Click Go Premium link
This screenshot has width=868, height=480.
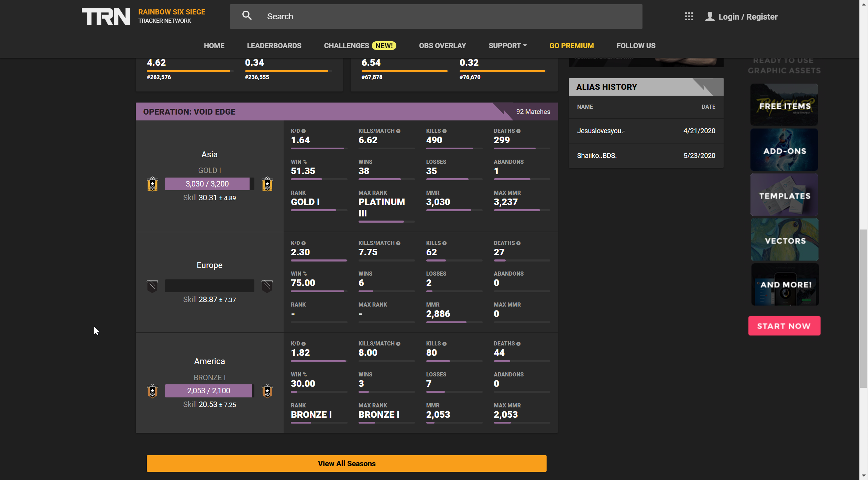coord(571,46)
